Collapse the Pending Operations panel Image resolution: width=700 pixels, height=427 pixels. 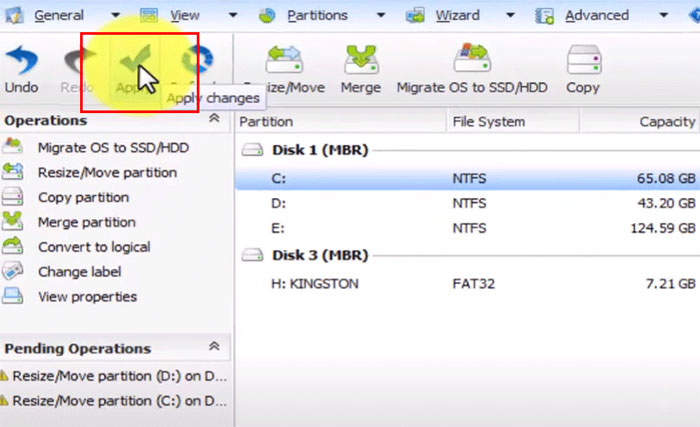(214, 347)
